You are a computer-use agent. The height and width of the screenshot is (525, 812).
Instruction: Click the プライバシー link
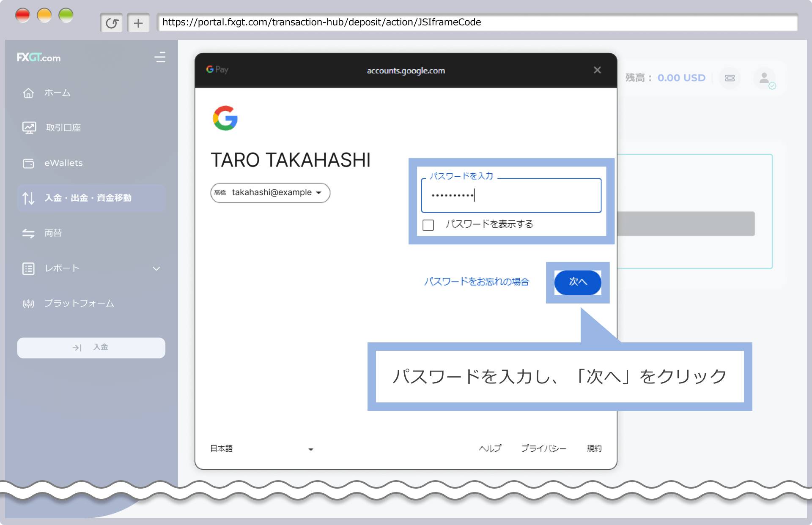[x=543, y=448]
